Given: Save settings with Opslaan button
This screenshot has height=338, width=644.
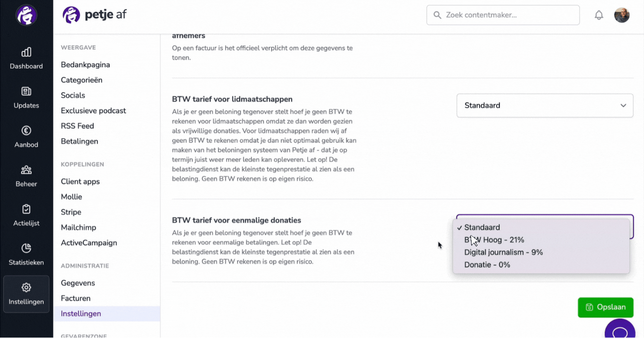Looking at the screenshot, I should [606, 307].
